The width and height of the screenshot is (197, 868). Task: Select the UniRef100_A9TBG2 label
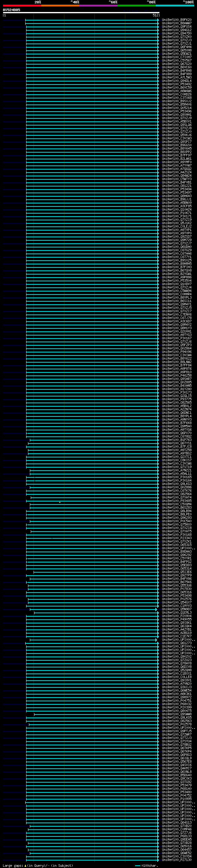176,453
